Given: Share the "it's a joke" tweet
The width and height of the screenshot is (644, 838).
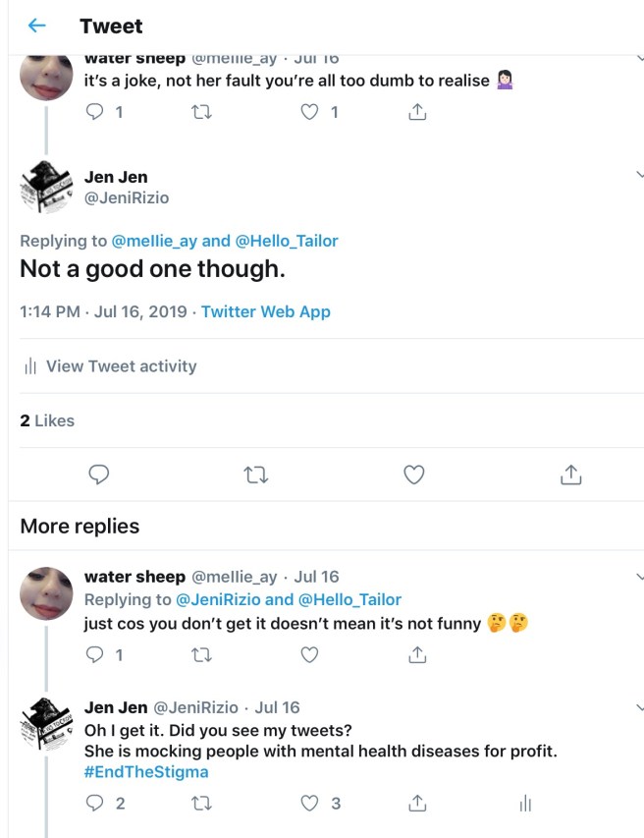Looking at the screenshot, I should pos(416,112).
